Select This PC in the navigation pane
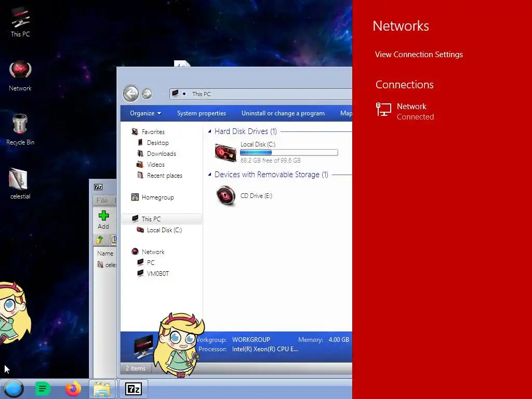Image resolution: width=532 pixels, height=399 pixels. click(162, 219)
